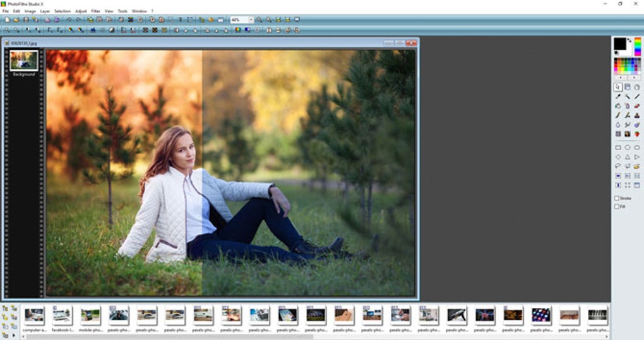Select the Pipette eyedropper tool
Image resolution: width=644 pixels, height=340 pixels.
pos(618,97)
